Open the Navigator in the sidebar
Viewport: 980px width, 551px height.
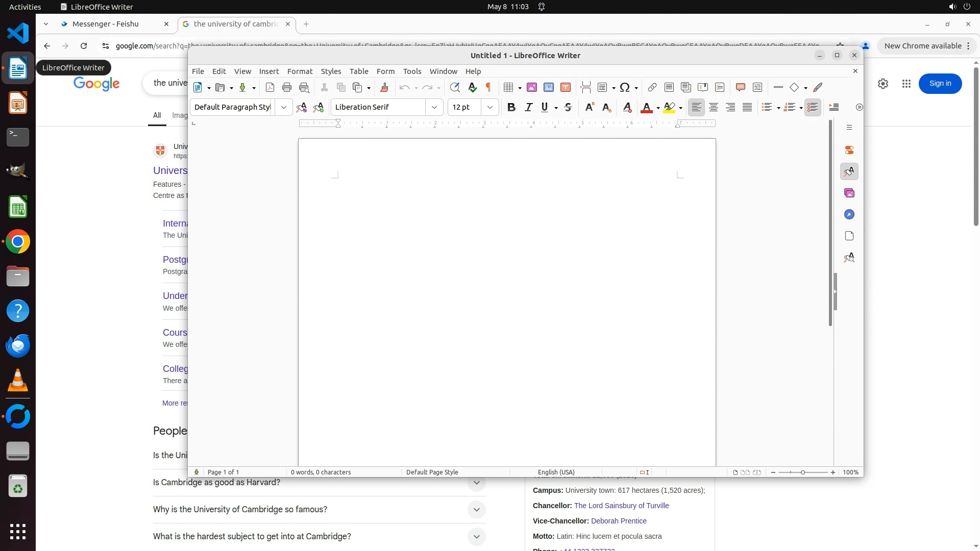(849, 215)
